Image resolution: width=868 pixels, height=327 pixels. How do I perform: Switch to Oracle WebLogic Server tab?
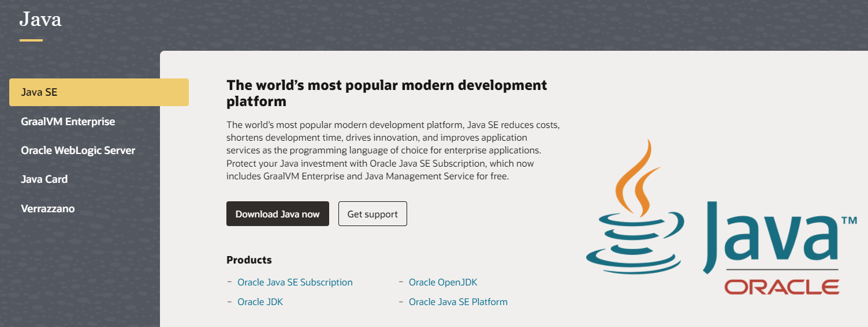(x=78, y=151)
